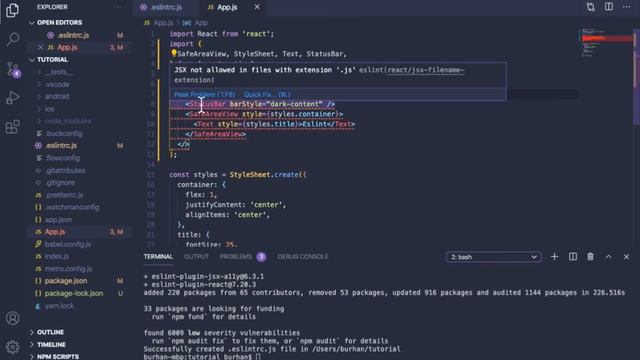640x360 pixels.
Task: Open Source Control view with badge
Action: [13, 69]
